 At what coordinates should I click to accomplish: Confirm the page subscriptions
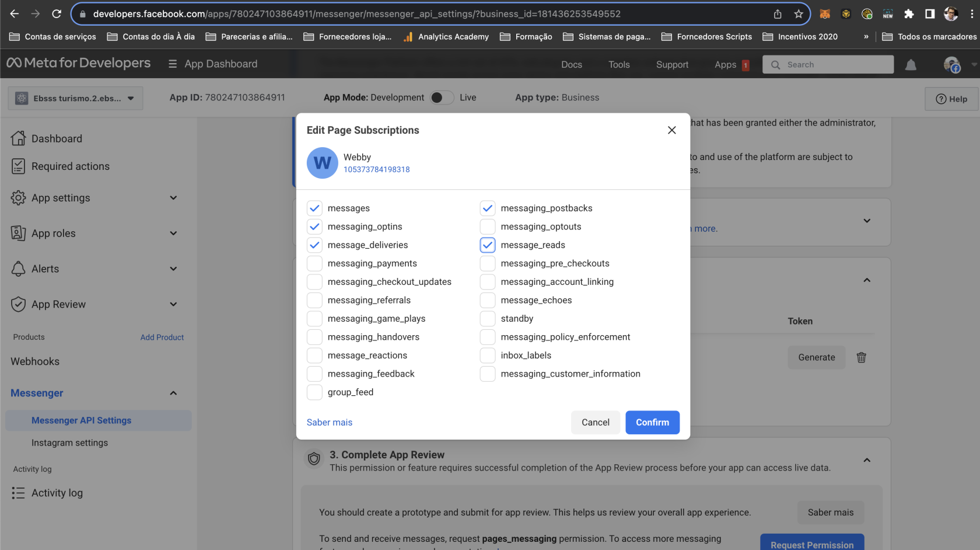pos(652,422)
